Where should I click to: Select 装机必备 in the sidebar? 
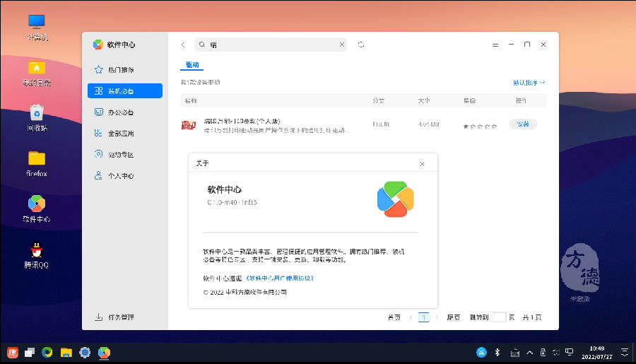coord(125,91)
